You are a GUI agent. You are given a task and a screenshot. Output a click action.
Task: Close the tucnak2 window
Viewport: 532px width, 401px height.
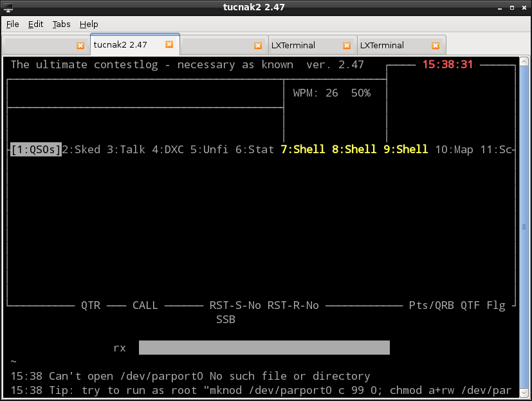524,8
